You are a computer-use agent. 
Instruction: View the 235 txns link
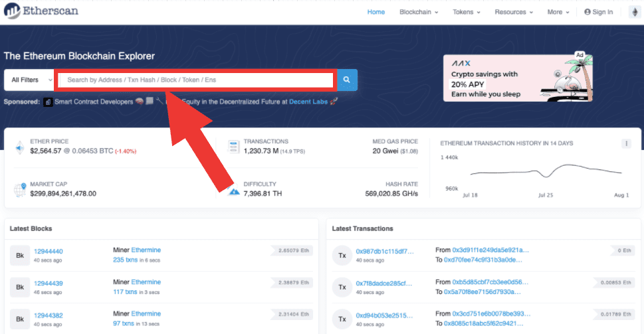point(125,260)
